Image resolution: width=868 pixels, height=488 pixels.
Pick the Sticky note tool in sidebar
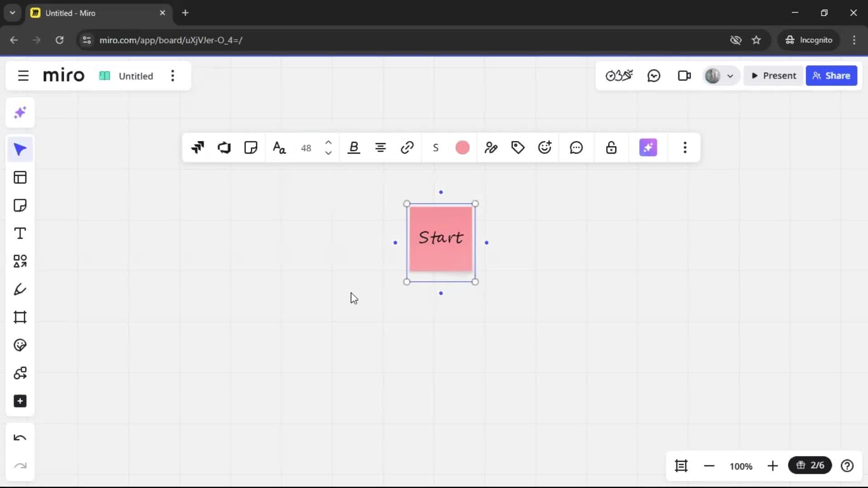20,206
